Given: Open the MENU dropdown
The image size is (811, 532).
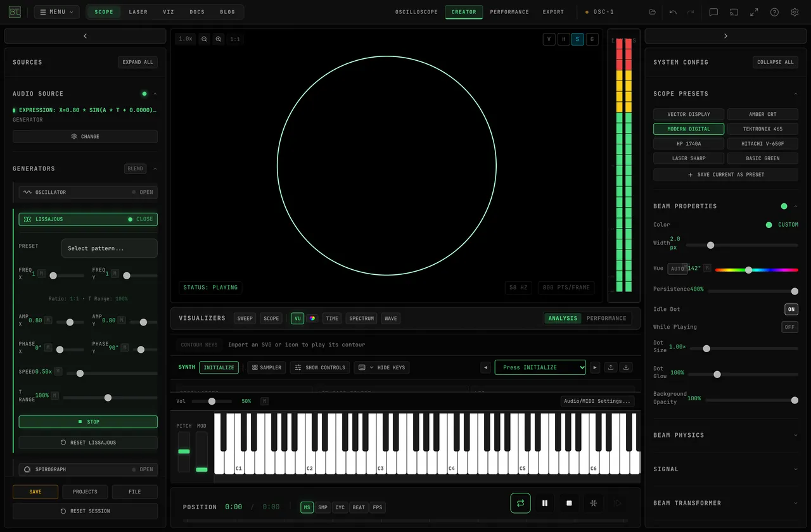Looking at the screenshot, I should (x=56, y=12).
